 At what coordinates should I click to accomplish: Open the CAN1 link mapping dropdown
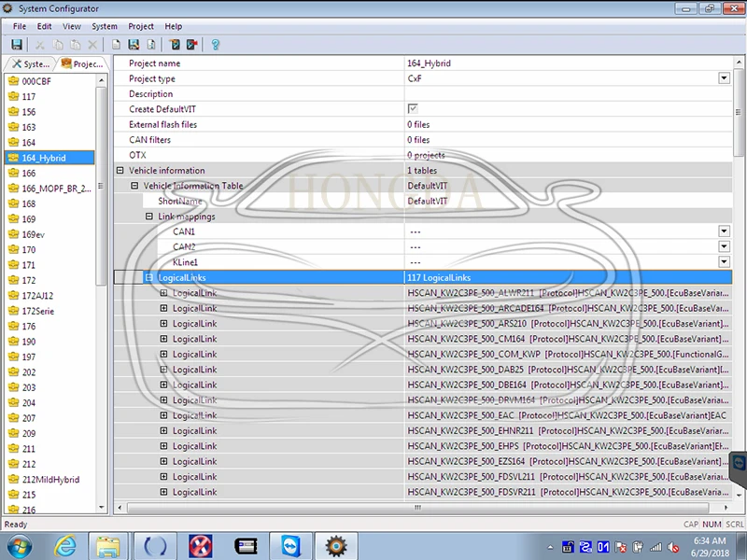pos(725,231)
